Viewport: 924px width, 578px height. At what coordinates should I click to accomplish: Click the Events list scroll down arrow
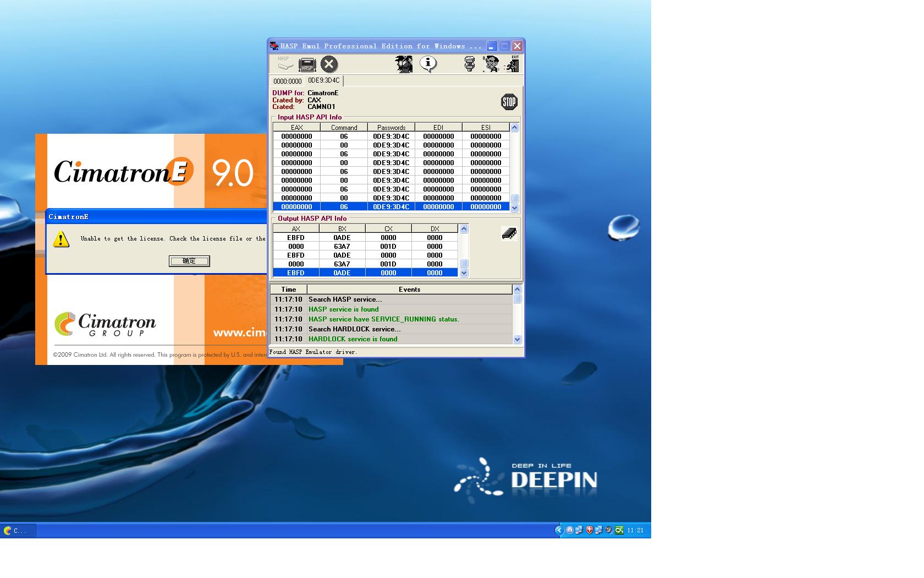517,340
